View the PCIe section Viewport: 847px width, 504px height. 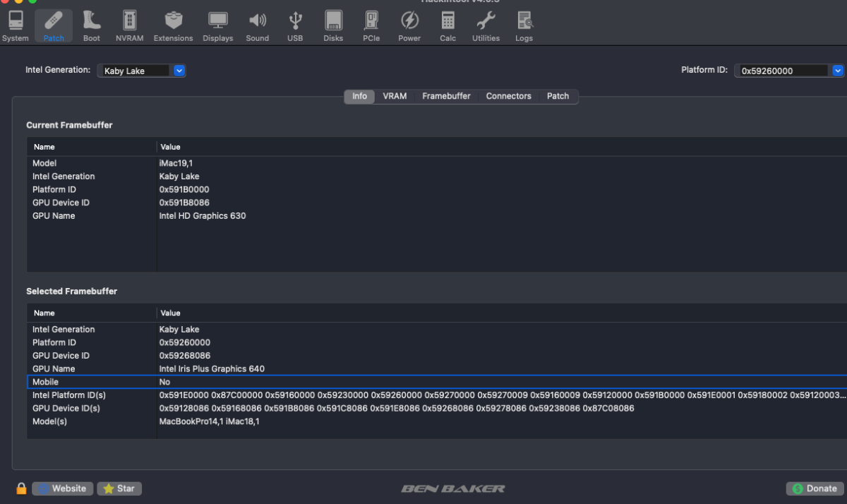click(371, 26)
